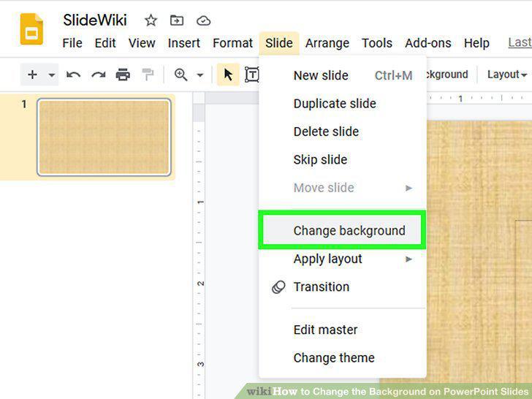The height and width of the screenshot is (399, 532).
Task: Open the Google Slides home icon
Action: tap(31, 29)
